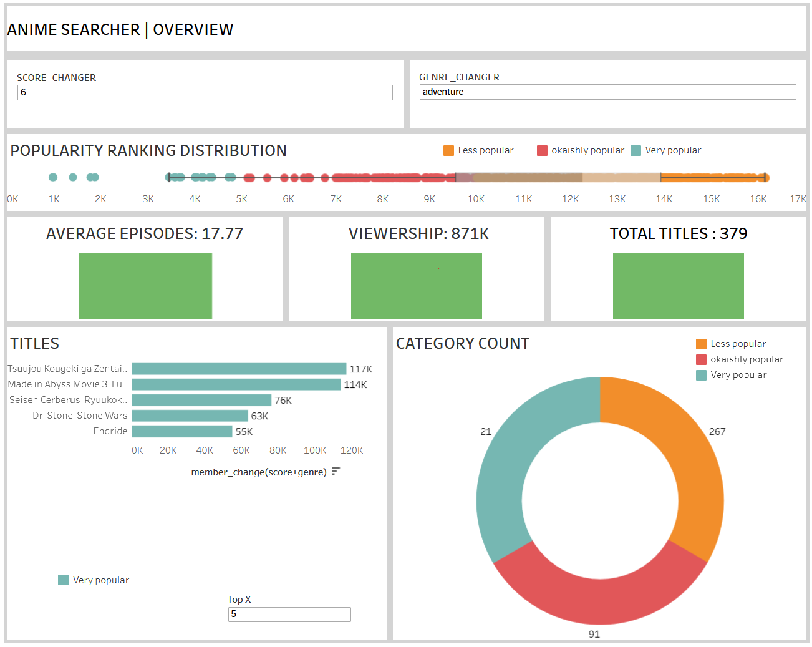The width and height of the screenshot is (812, 647).
Task: Select the orange Less popular legend swatch in distribution
Action: [x=448, y=150]
